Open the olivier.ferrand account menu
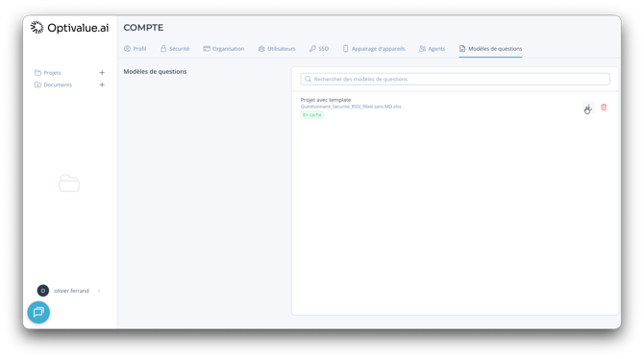Viewport: 644px width, 359px height. pos(99,291)
